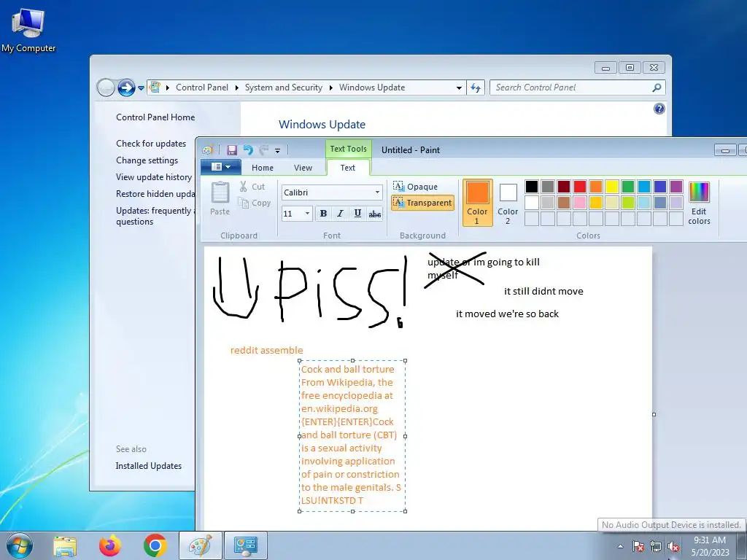Click the Text Tools contextual tab header

click(348, 149)
